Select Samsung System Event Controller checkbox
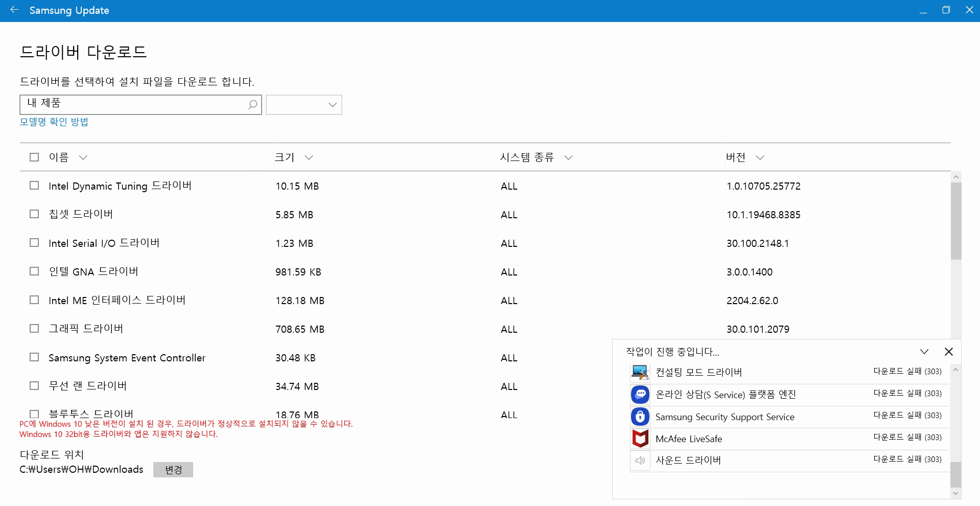 pos(34,357)
